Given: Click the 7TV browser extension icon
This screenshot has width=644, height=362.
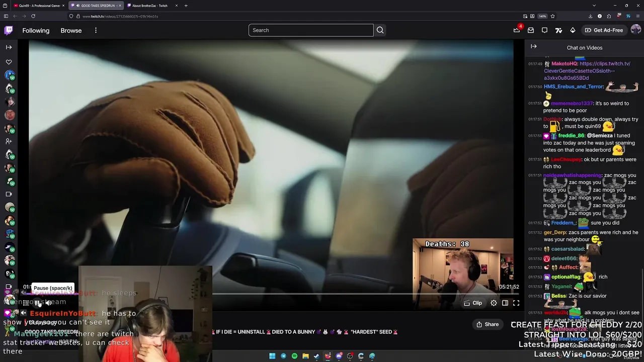Looking at the screenshot, I should click(x=628, y=16).
